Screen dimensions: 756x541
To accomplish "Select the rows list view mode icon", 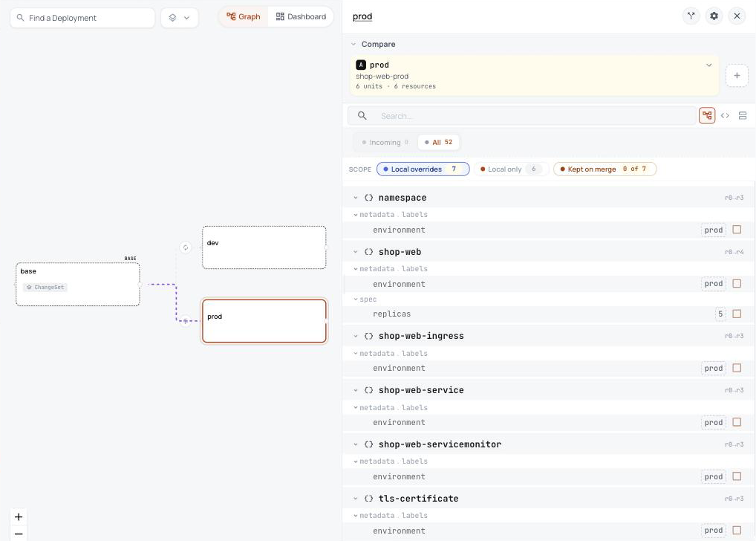I will point(743,115).
